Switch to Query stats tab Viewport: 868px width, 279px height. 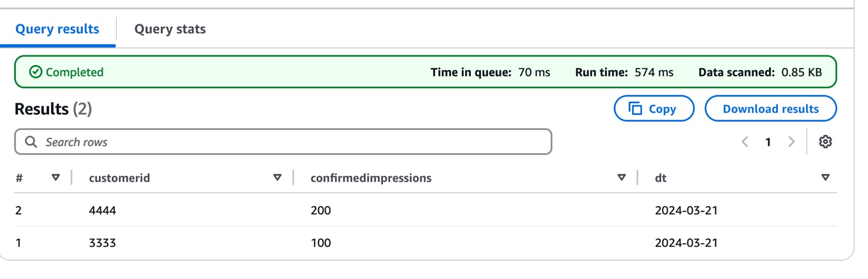[x=170, y=29]
